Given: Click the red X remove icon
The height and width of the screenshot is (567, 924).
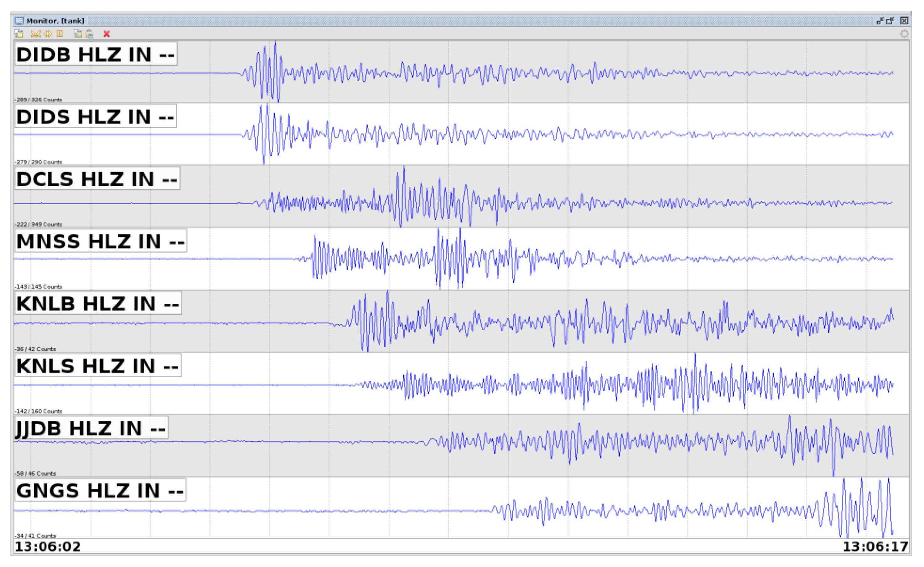Looking at the screenshot, I should tap(106, 34).
